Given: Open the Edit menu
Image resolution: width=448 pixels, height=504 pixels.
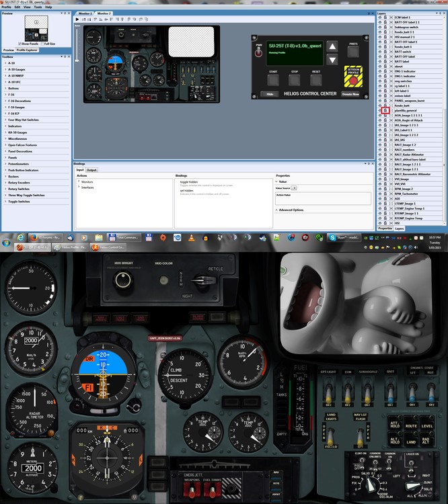Looking at the screenshot, I should tap(17, 7).
